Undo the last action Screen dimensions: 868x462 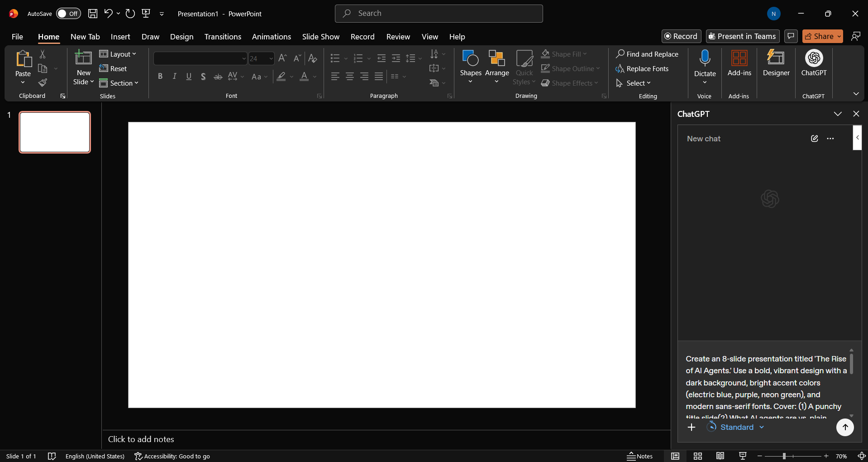108,14
